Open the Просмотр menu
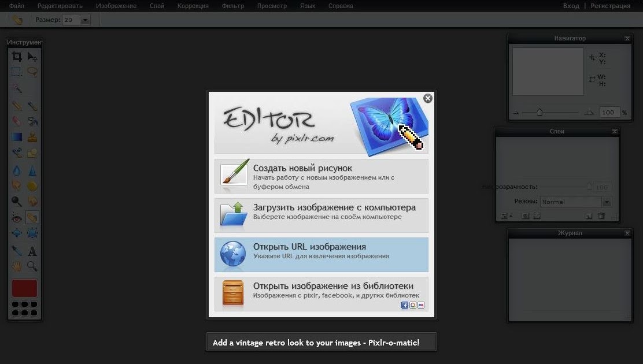 click(272, 6)
